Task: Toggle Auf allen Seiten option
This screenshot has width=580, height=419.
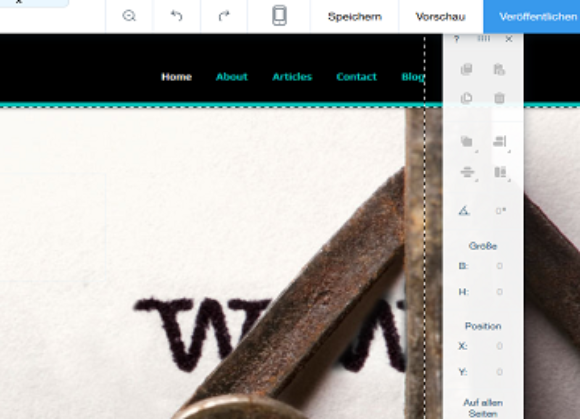Action: 483,408
